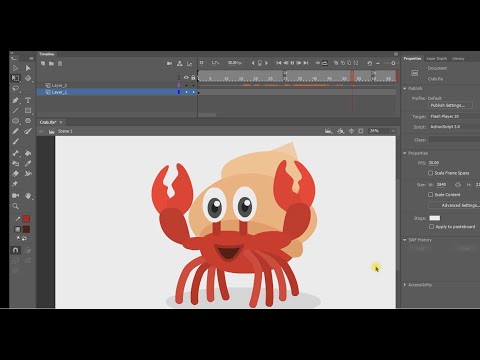Viewport: 480px width, 360px height.
Task: Click the Delete layer trash icon
Action: pos(60,63)
